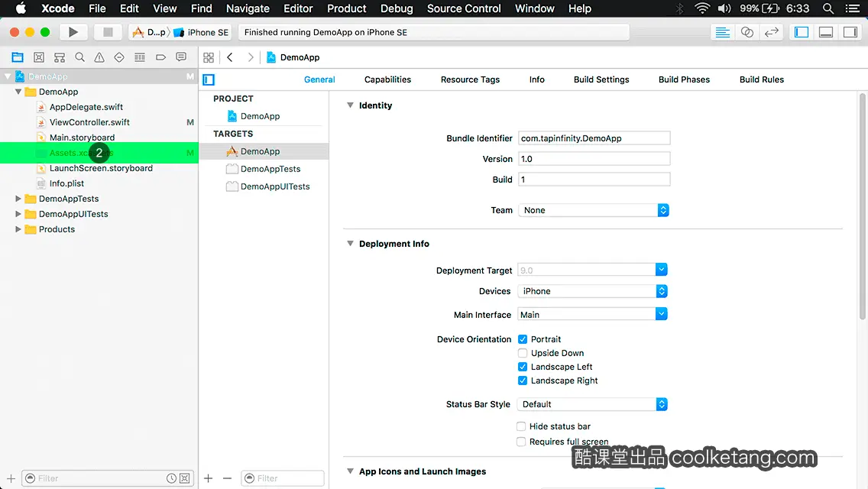Viewport: 868px width, 489px height.
Task: Go forward in editor history
Action: [251, 57]
